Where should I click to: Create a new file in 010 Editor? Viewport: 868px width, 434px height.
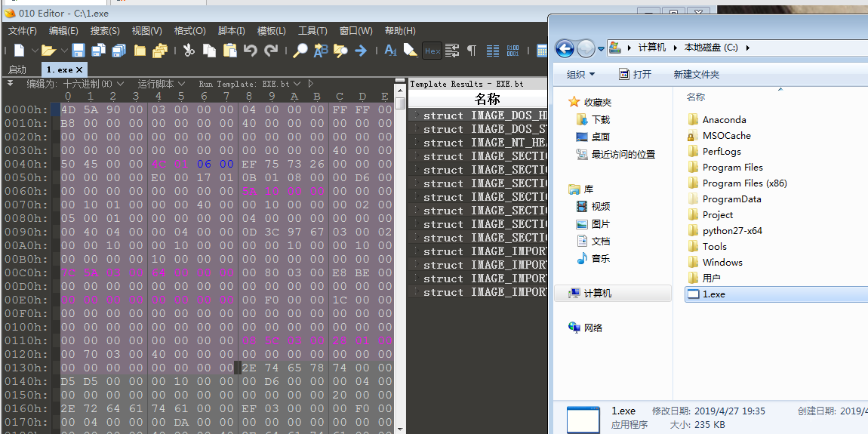pos(20,51)
